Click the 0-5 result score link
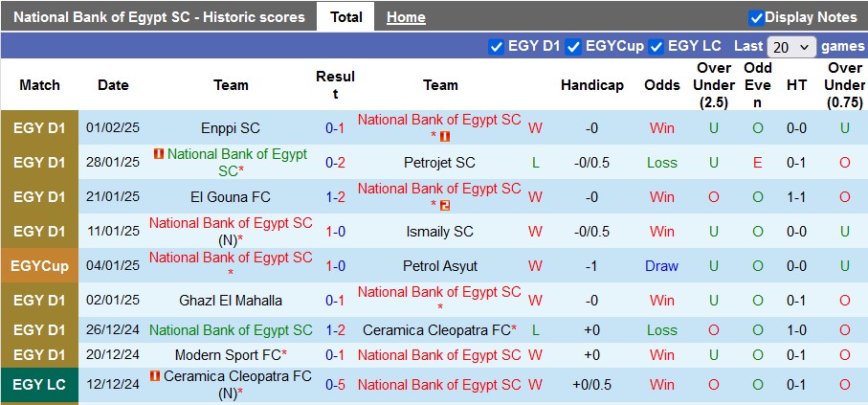868x405 pixels. [335, 385]
